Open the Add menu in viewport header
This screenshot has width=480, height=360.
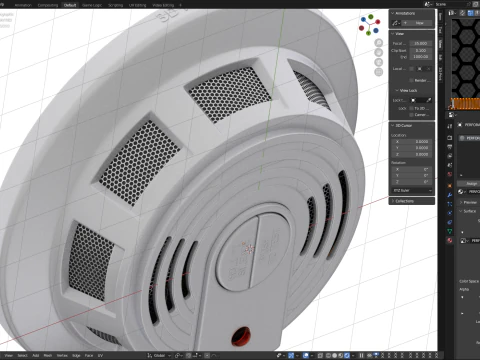(36, 355)
